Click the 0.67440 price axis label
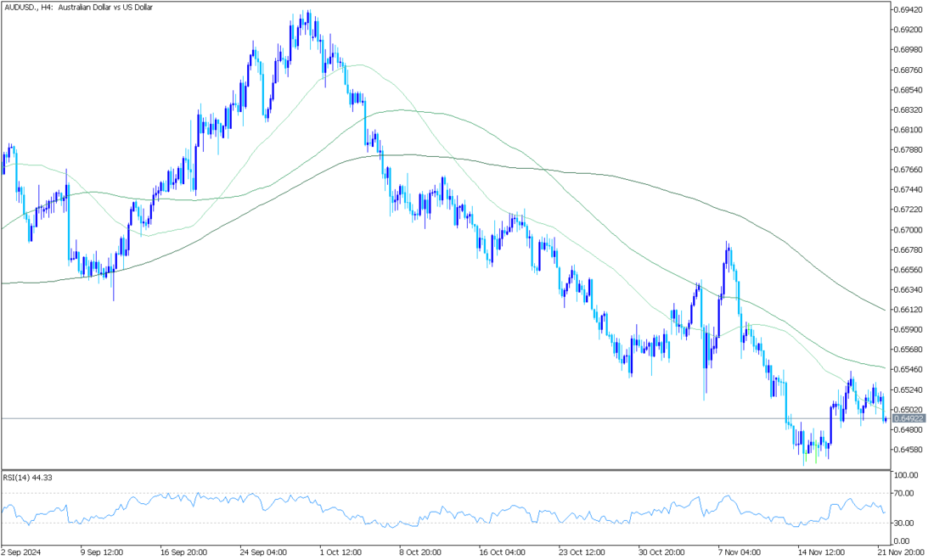This screenshot has height=560, width=934. pyautogui.click(x=909, y=190)
